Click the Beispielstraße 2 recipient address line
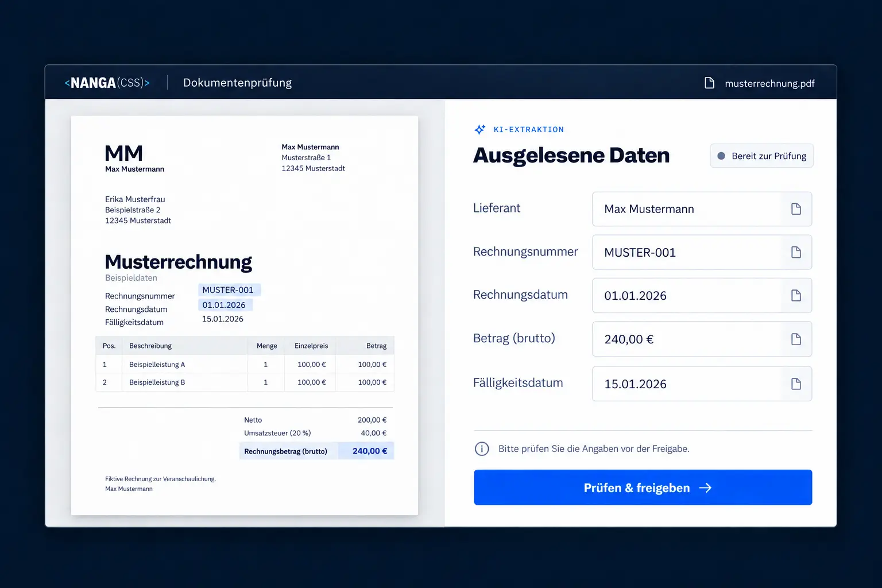 click(x=133, y=210)
